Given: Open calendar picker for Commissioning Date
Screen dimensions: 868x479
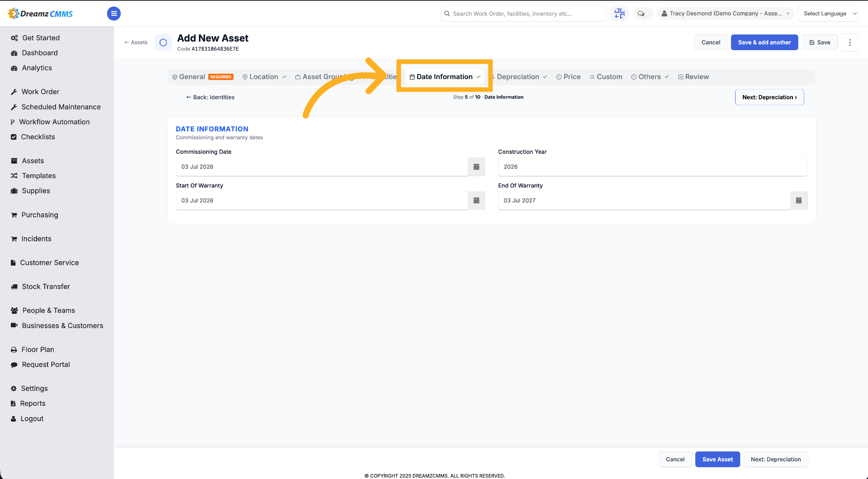Looking at the screenshot, I should point(476,167).
